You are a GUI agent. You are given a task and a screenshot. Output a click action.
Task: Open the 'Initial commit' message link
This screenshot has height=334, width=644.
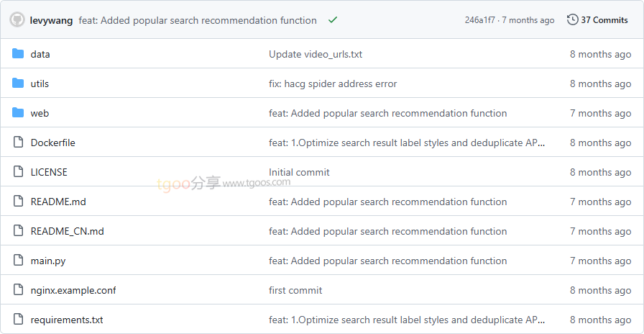(x=299, y=172)
